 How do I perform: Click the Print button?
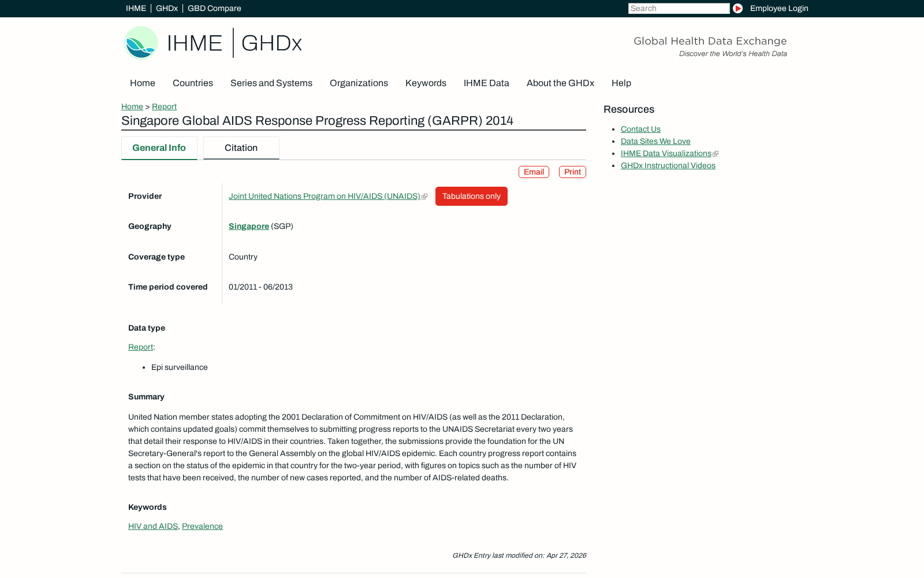pyautogui.click(x=572, y=172)
